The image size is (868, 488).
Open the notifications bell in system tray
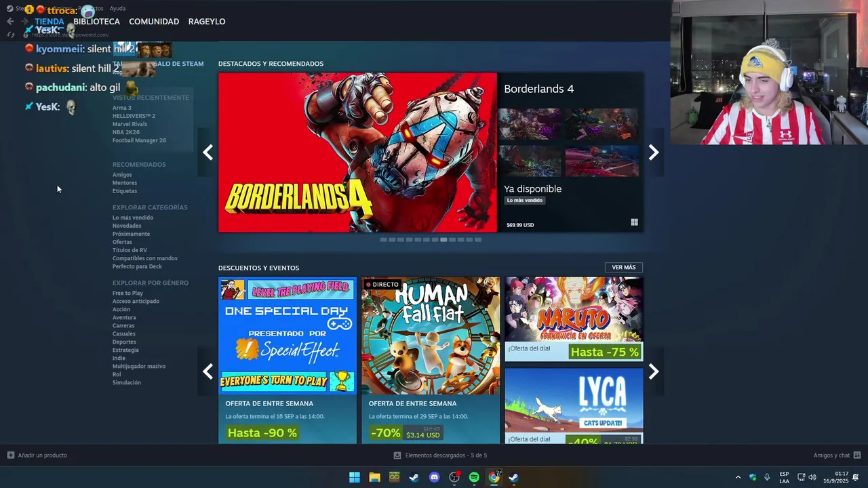[x=856, y=477]
